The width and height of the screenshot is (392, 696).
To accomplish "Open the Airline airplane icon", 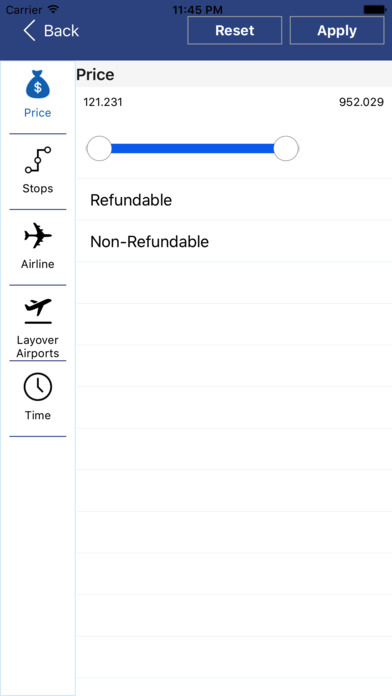I will pos(38,236).
